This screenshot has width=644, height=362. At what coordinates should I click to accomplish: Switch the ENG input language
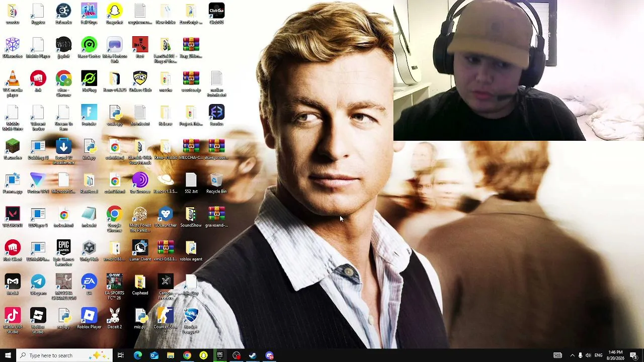(598, 355)
